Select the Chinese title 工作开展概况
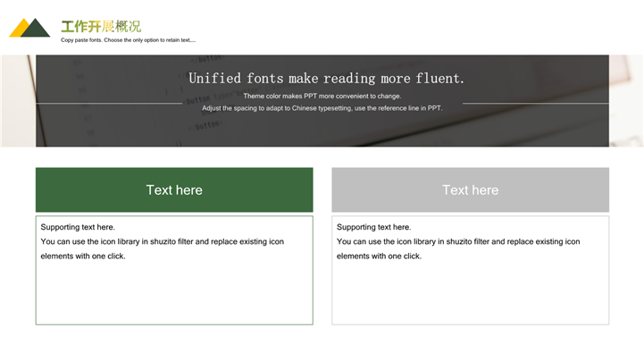 (x=100, y=26)
